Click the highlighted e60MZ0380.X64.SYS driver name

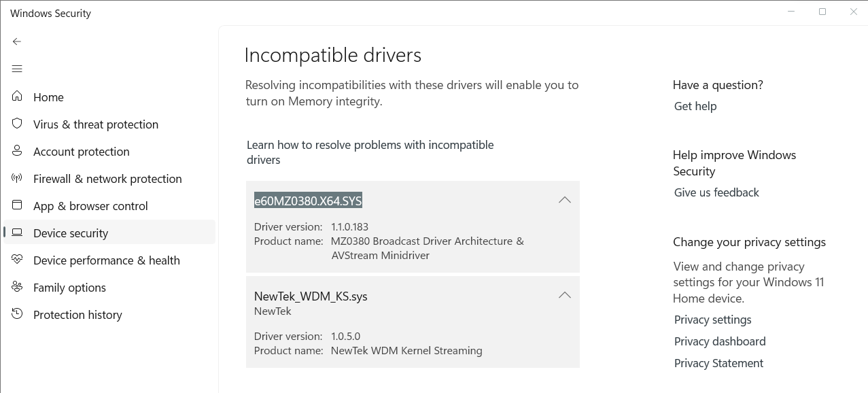(308, 201)
